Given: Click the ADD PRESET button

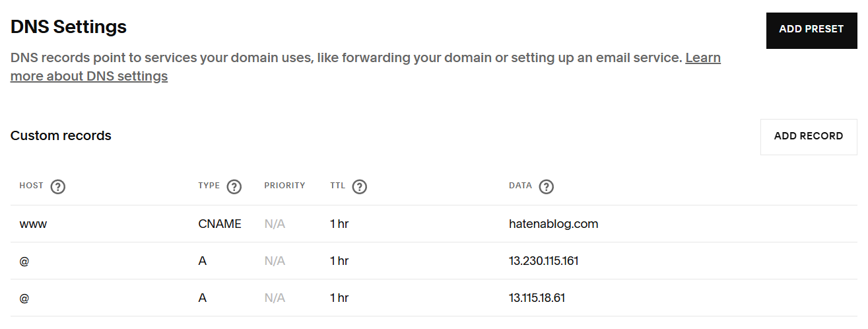Looking at the screenshot, I should 811,30.
